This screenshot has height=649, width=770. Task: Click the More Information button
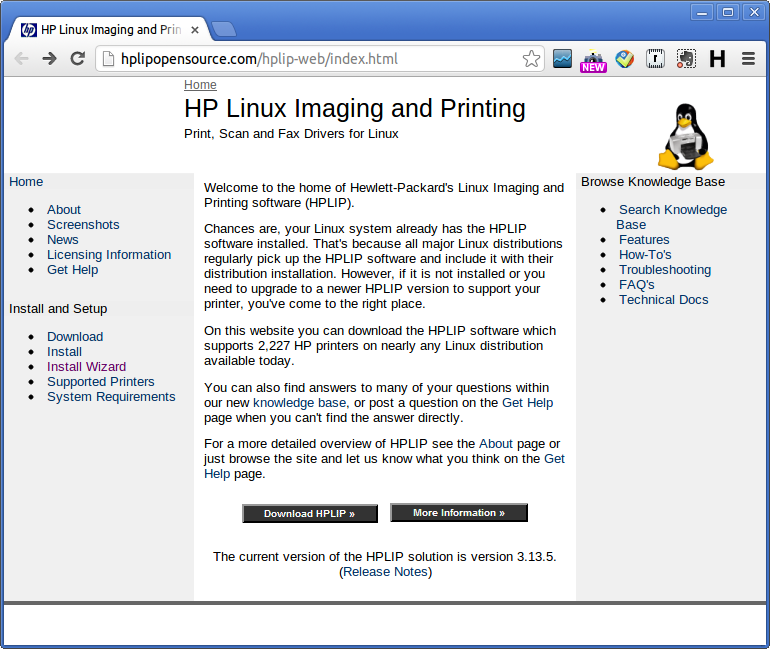coord(459,513)
